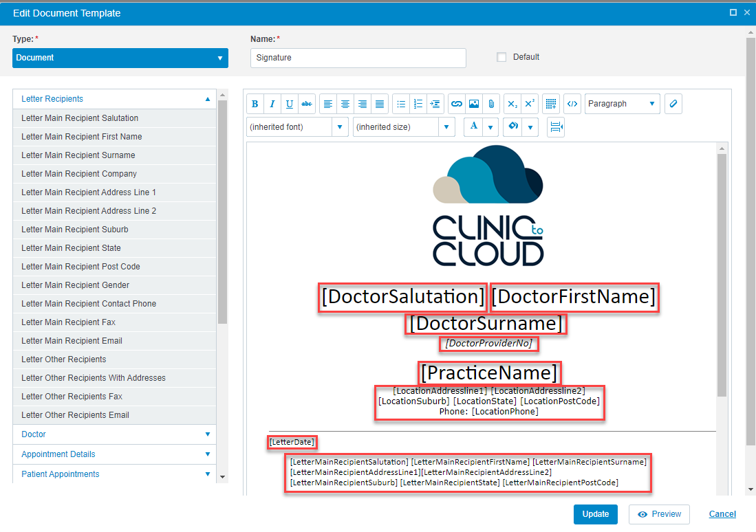Image resolution: width=756 pixels, height=532 pixels.
Task: Insert Letter Main Recipient Address Line 2
Action: tap(114, 211)
